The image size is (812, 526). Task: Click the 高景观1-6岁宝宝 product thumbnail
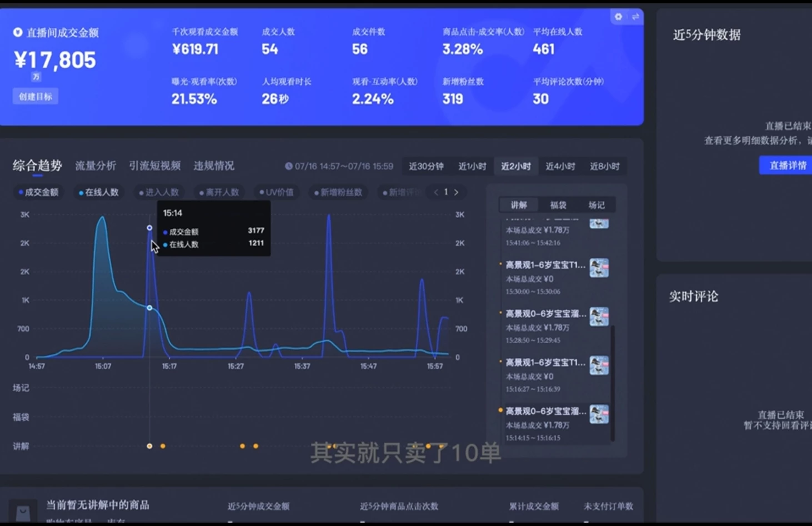pyautogui.click(x=599, y=267)
